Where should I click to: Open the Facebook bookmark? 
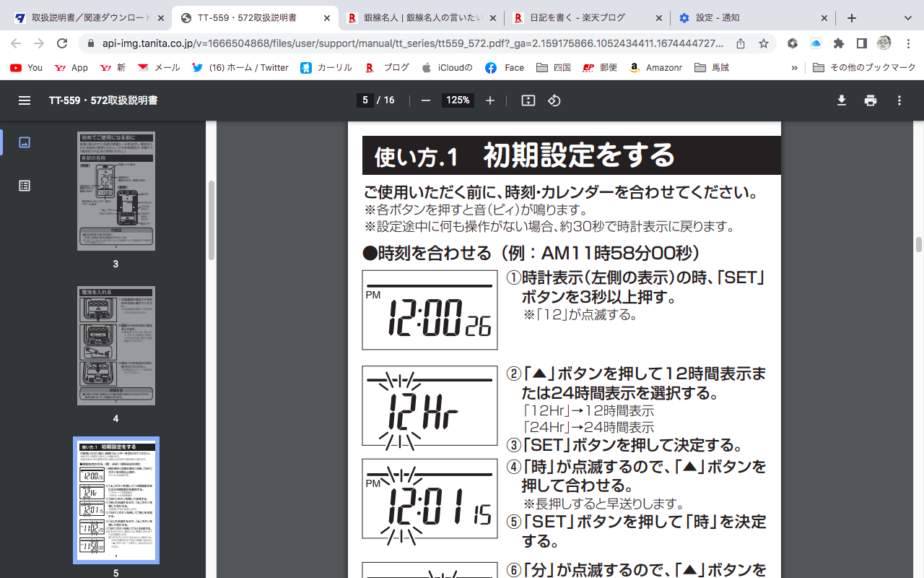pos(505,68)
